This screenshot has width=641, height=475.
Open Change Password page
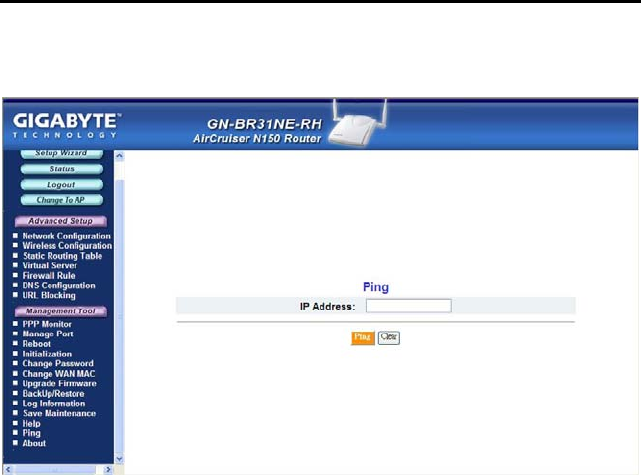[x=58, y=363]
